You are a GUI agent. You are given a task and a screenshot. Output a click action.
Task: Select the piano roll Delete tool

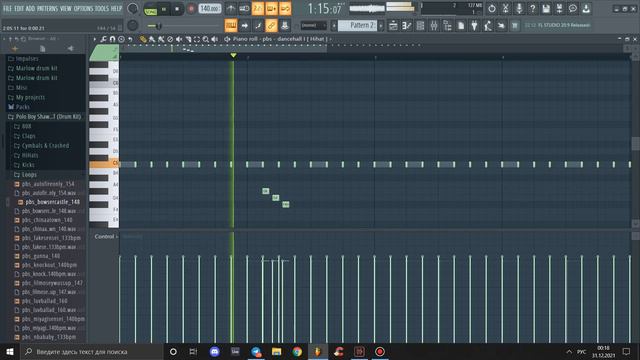[x=170, y=39]
